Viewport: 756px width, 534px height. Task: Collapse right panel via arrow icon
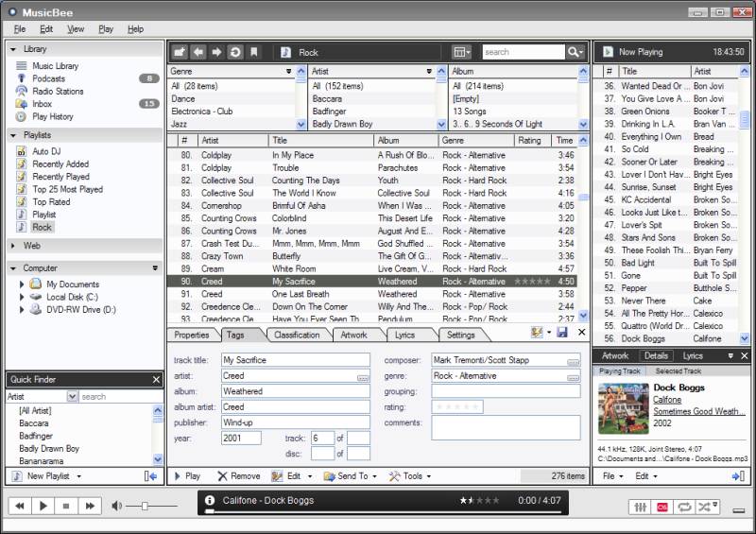tap(738, 476)
